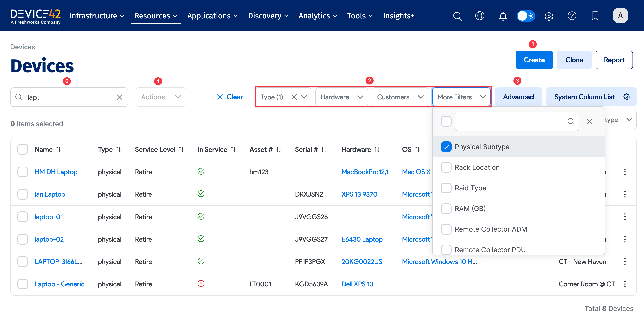Viewport: 644px width, 328px height.
Task: Open the laptop-01 device link
Action: (48, 217)
